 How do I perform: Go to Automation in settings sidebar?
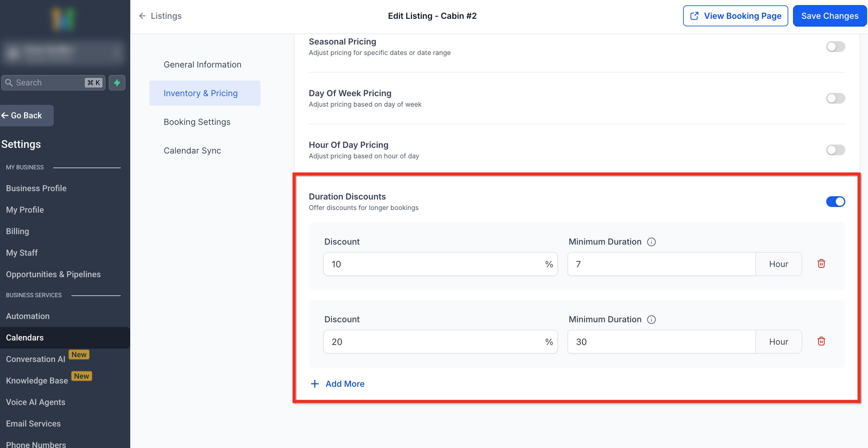28,316
